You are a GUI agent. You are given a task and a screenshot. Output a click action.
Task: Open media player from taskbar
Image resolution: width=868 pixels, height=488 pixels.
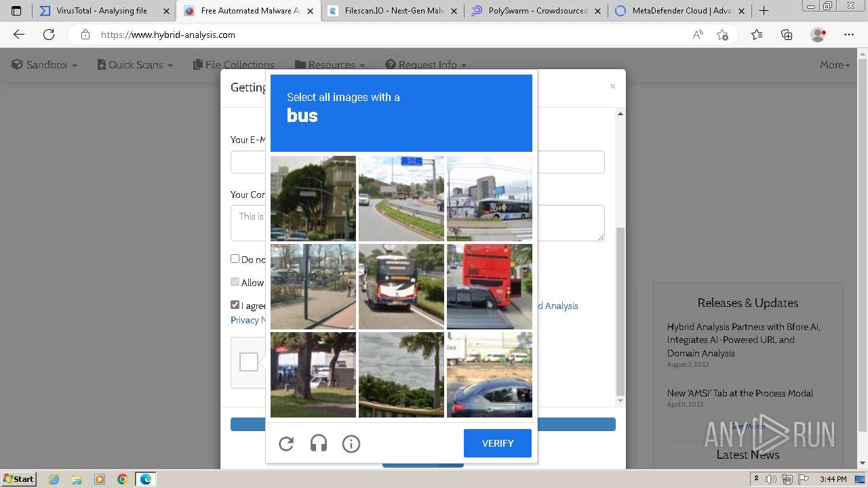click(100, 479)
